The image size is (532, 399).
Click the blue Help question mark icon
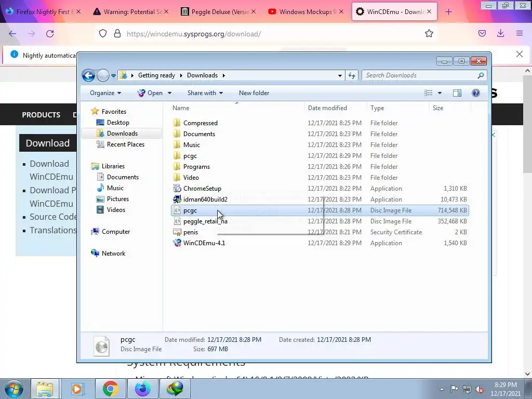coord(476,93)
